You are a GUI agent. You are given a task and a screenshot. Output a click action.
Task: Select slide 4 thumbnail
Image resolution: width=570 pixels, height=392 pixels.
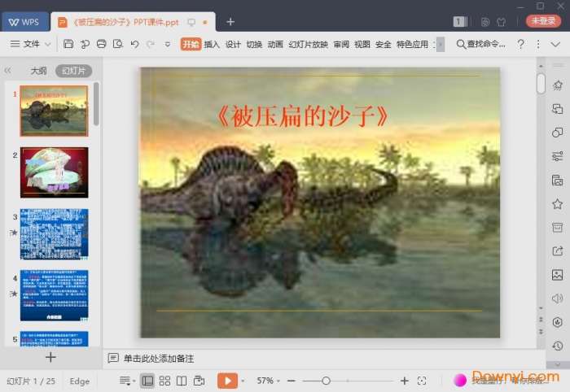pyautogui.click(x=54, y=295)
